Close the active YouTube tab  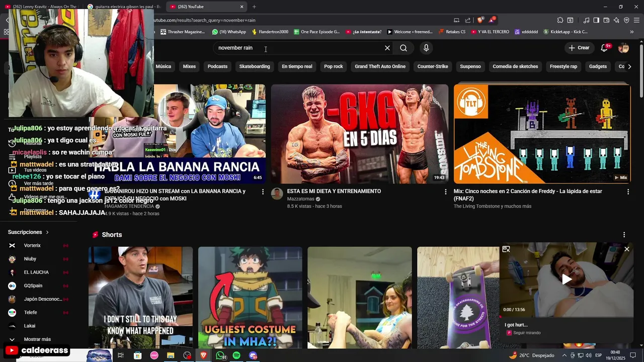pos(242,7)
